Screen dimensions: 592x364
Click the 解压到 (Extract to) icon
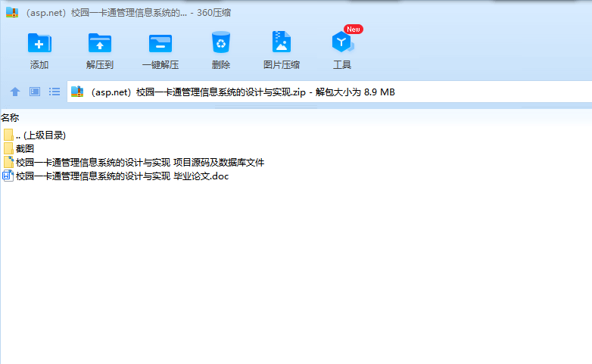point(100,42)
